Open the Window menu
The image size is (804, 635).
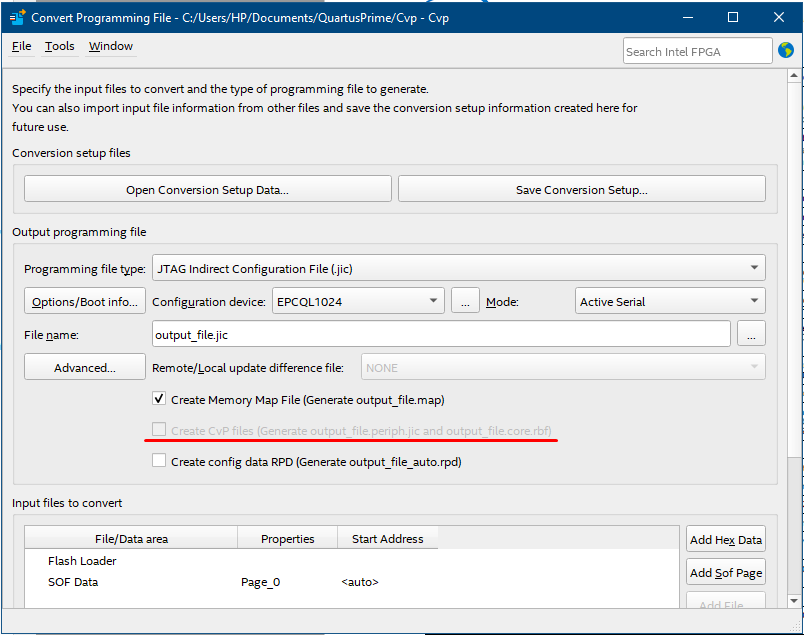[110, 46]
